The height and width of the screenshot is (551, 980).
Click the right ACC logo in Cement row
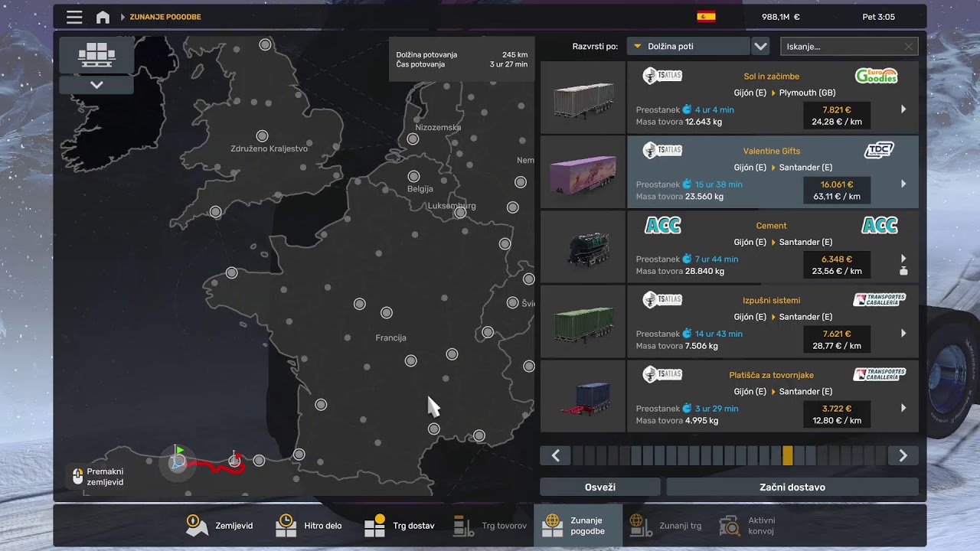[880, 226]
